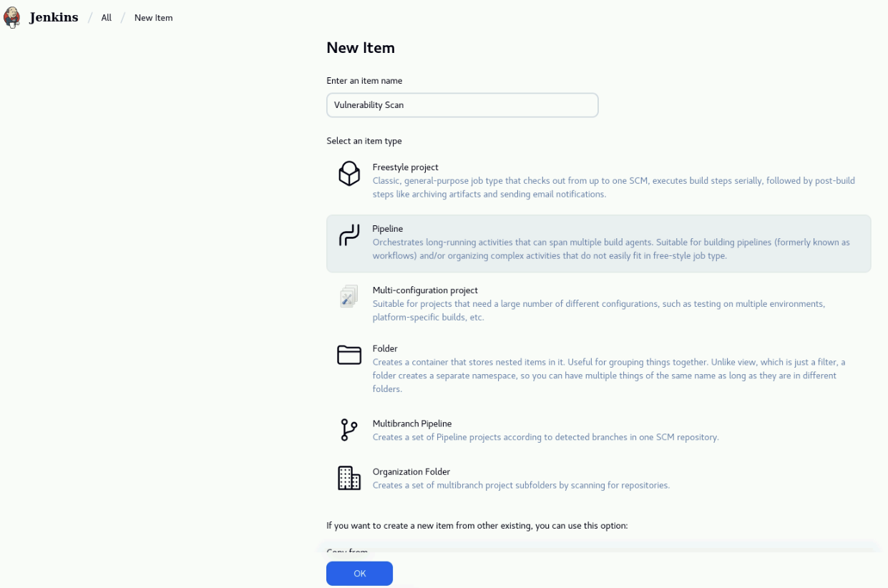Click the Folder icon
This screenshot has width=888, height=588.
point(349,356)
